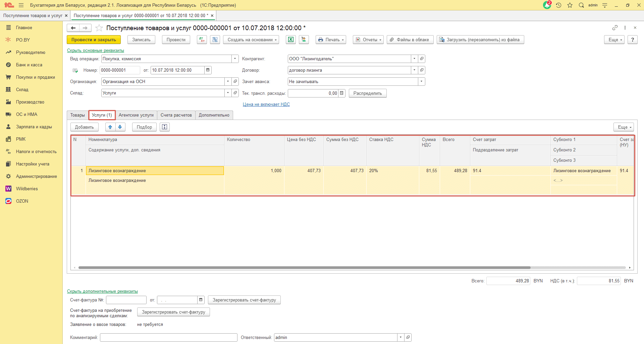Image resolution: width=644 pixels, height=344 pixels.
Task: Open notifications bell in title bar
Action: coord(547,5)
